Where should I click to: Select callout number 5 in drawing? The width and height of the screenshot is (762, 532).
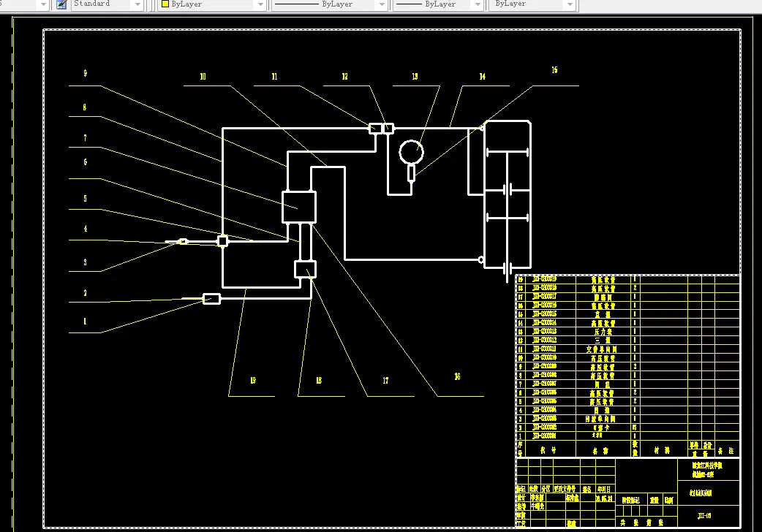85,199
